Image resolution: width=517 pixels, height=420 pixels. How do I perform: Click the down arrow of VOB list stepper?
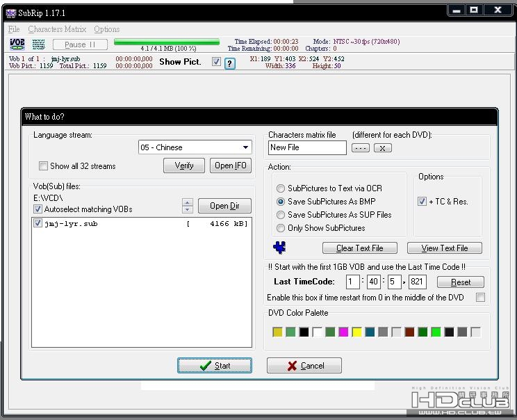coord(188,209)
